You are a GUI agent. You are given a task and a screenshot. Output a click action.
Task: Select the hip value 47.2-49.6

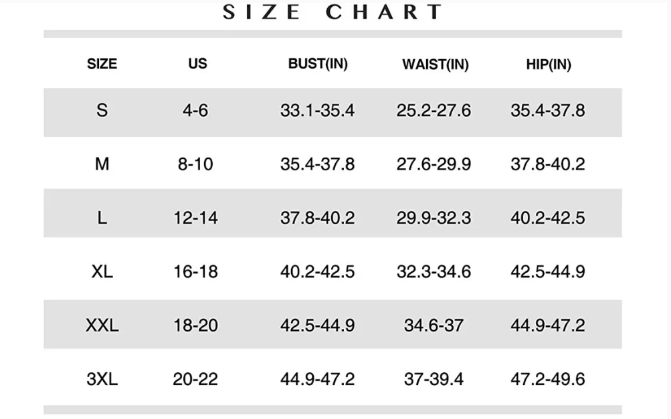[548, 380]
